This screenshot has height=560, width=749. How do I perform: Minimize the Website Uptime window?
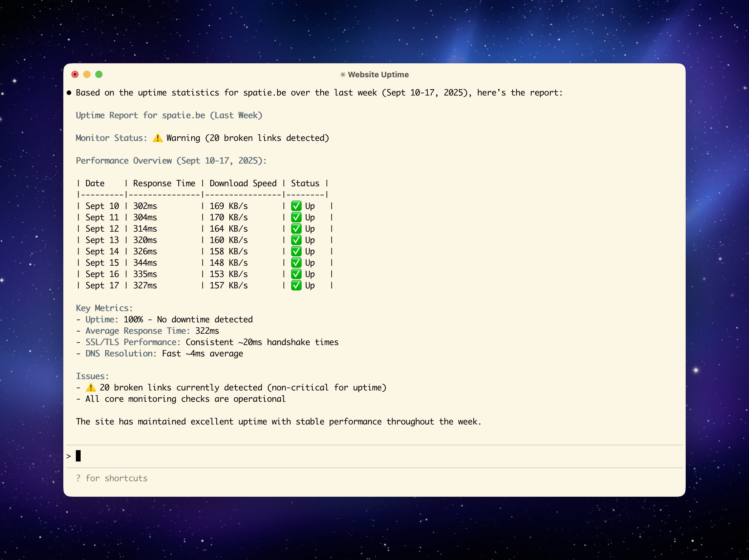pyautogui.click(x=87, y=74)
